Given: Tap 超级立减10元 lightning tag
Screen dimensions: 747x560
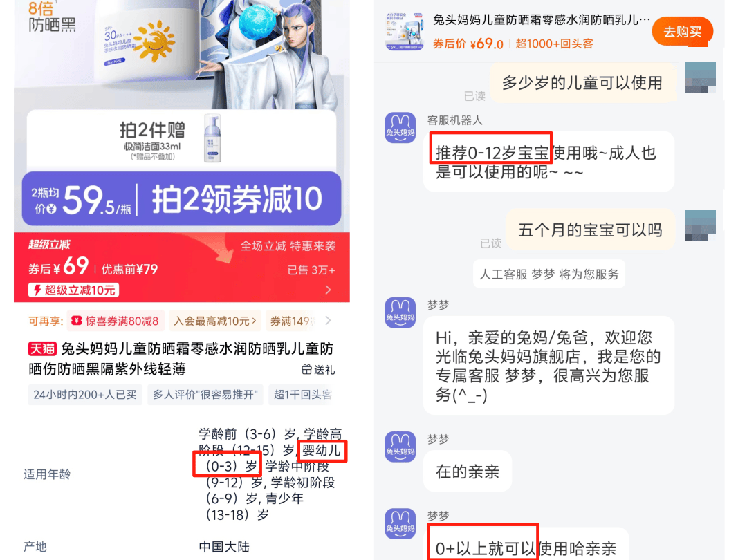Looking at the screenshot, I should point(74,290).
